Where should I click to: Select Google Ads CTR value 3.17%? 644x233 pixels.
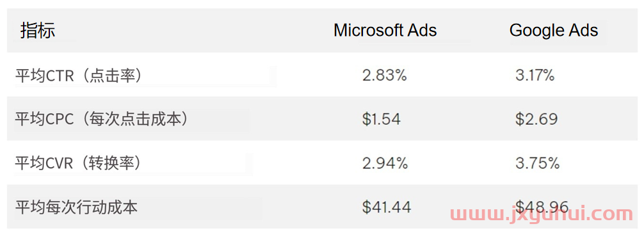535,76
